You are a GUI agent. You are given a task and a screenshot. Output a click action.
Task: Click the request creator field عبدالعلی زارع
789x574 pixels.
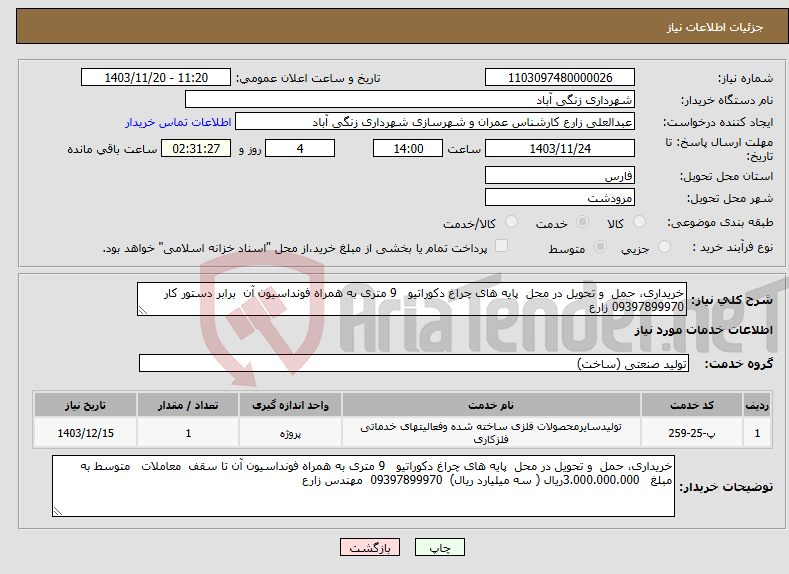click(435, 122)
